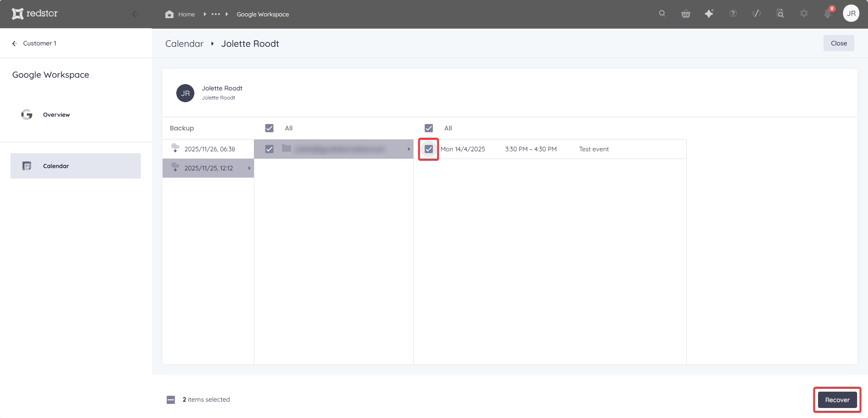Viewport: 868px width, 418px height.
Task: Click the Google Workspace sidebar heading
Action: 50,75
